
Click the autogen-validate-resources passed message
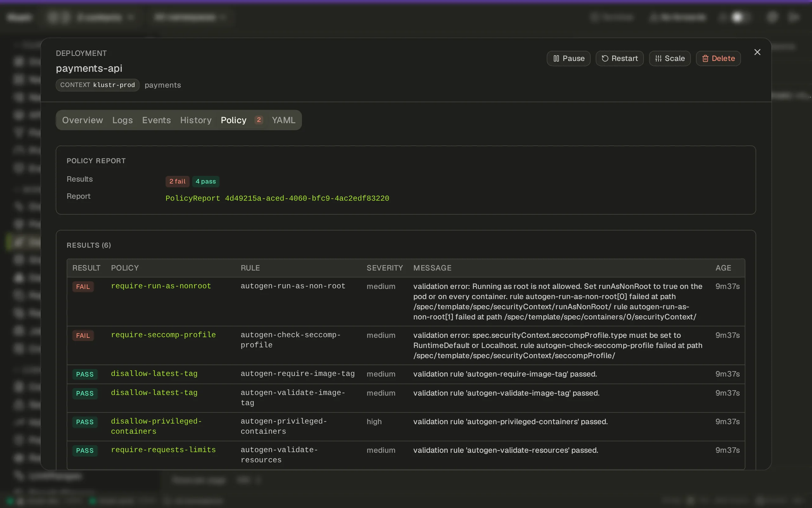coord(506,450)
